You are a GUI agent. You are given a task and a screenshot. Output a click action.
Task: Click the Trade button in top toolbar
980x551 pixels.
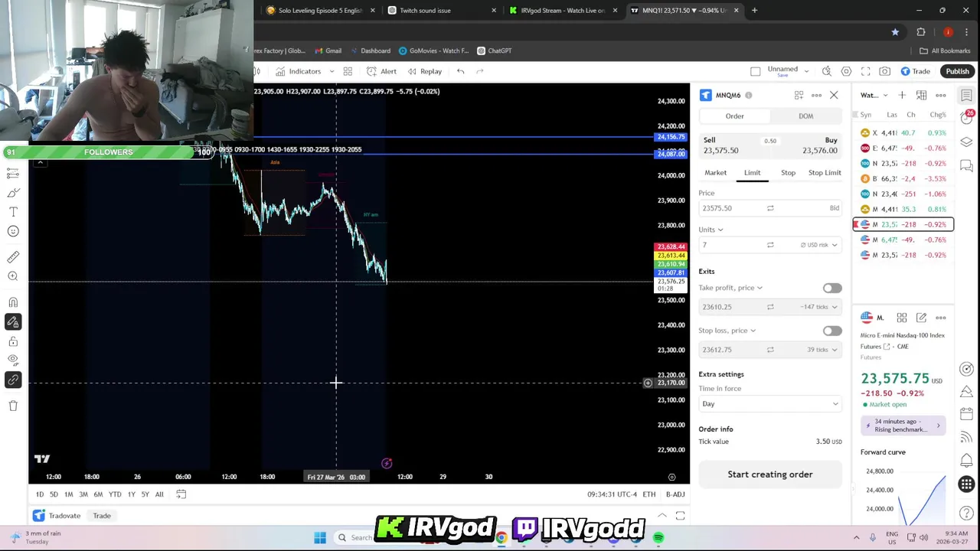(915, 71)
